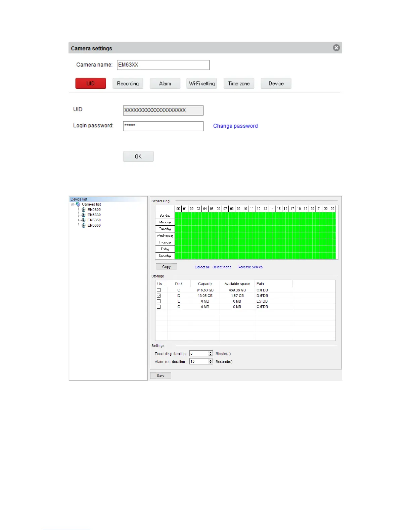Click the Tuesday schedule row label
Viewport: 411px width, 532px height.
[165, 229]
